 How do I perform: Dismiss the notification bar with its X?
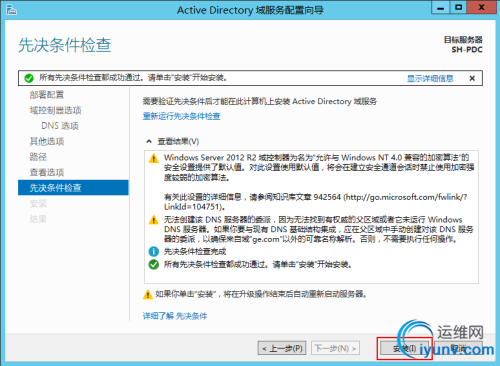click(472, 78)
